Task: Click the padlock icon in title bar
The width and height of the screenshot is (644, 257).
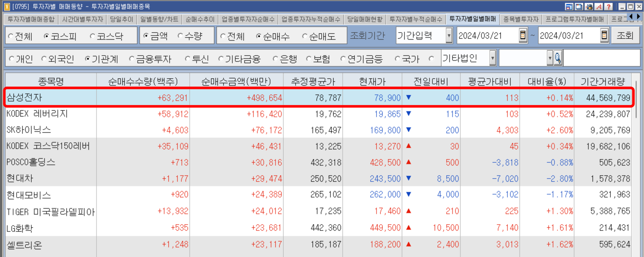Action: coord(589,6)
